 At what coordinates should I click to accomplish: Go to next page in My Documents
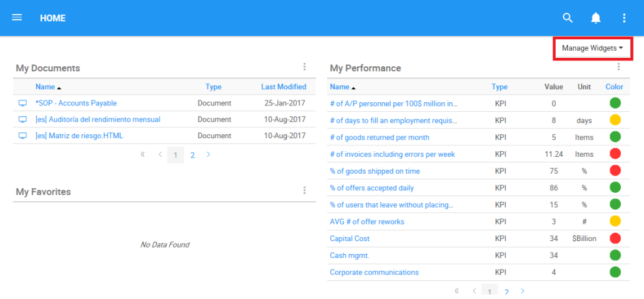click(209, 155)
